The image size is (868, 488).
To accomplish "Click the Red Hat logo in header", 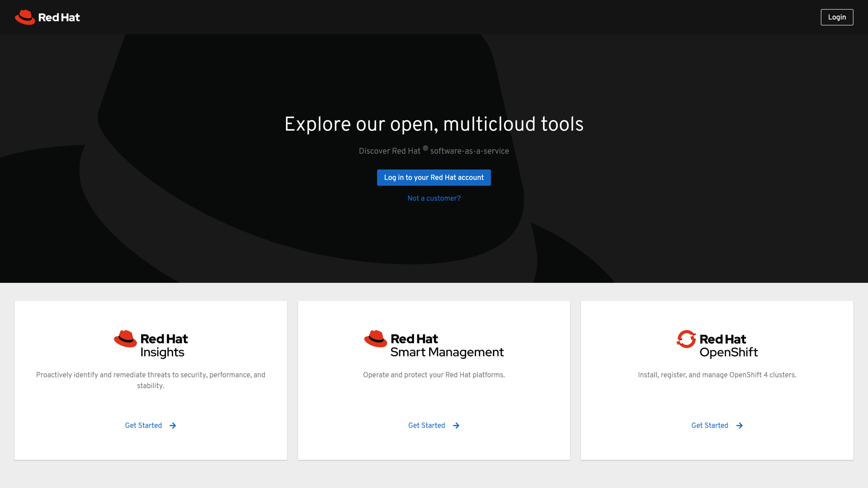I will click(x=25, y=17).
